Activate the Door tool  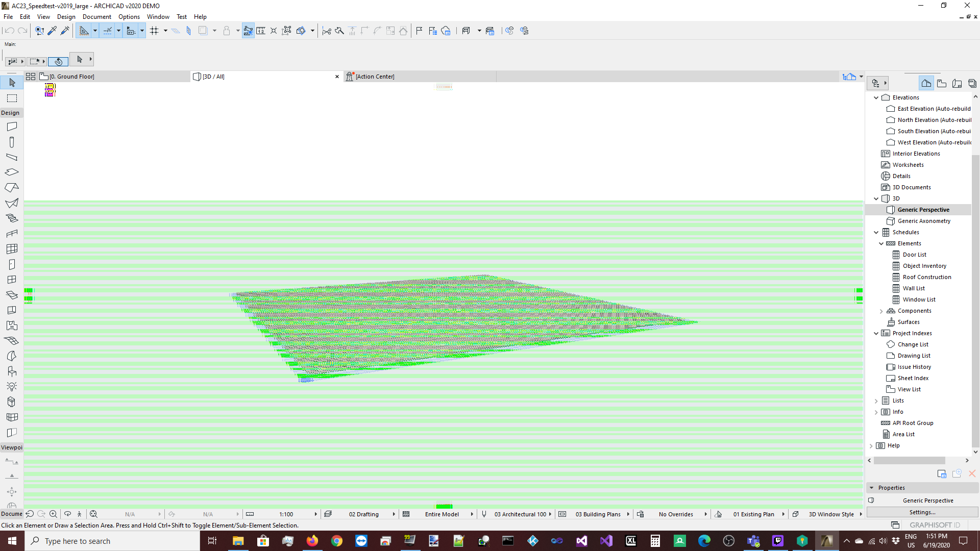coord(11,264)
